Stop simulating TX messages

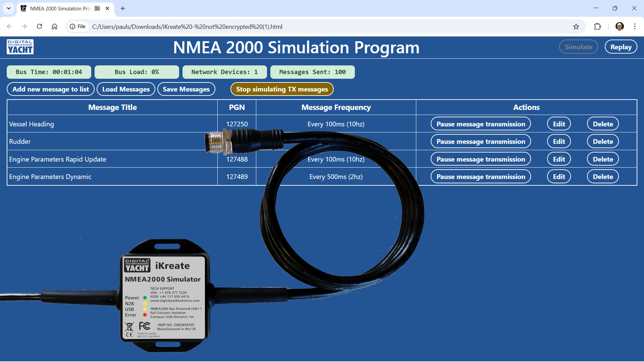click(282, 89)
